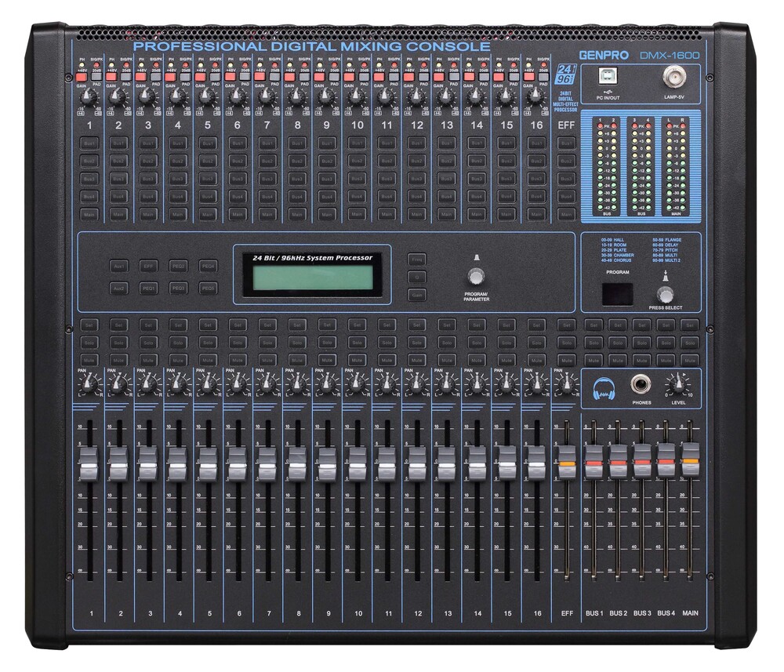Assign channel 5 to Bus1
The image size is (784, 672).
click(x=208, y=144)
